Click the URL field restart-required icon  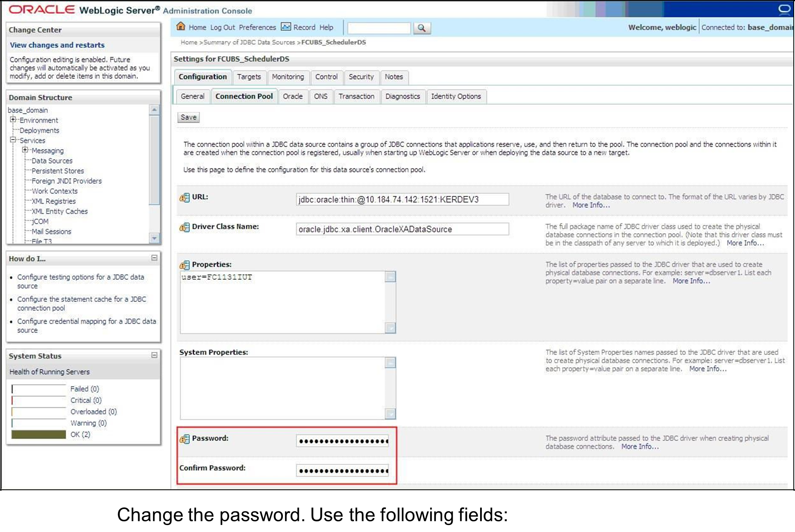click(185, 198)
